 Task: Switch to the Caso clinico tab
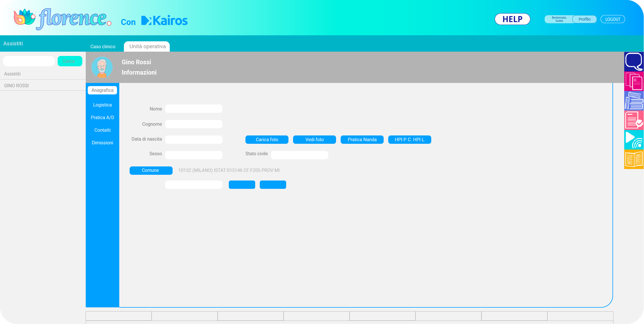coord(103,46)
